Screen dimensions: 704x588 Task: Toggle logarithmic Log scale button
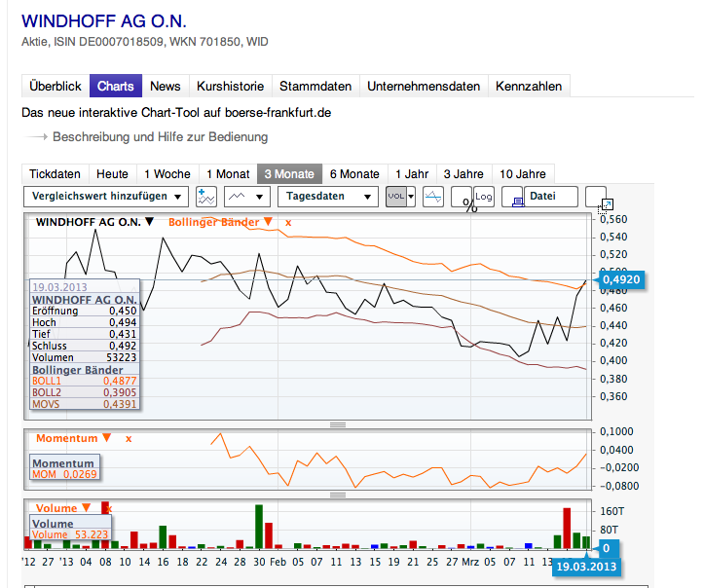(484, 197)
